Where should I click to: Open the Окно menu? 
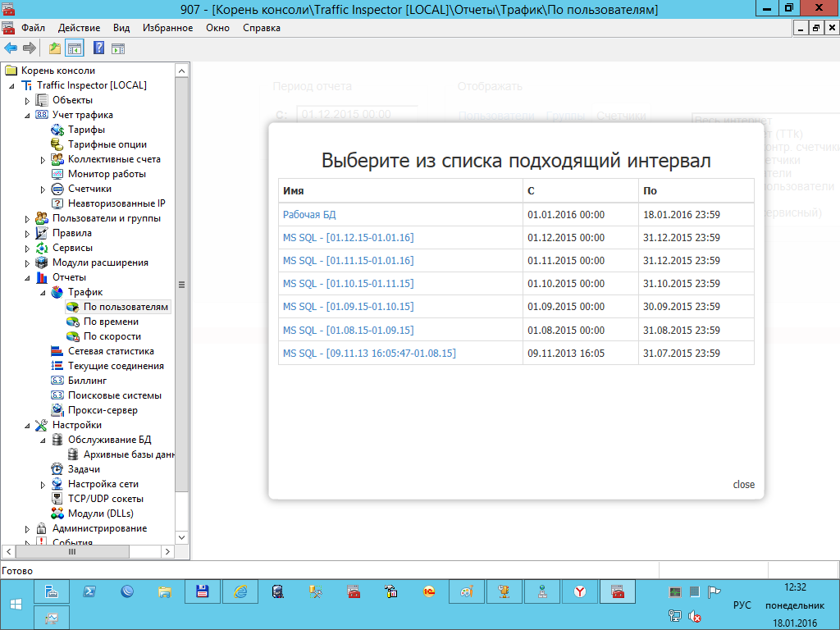click(217, 28)
